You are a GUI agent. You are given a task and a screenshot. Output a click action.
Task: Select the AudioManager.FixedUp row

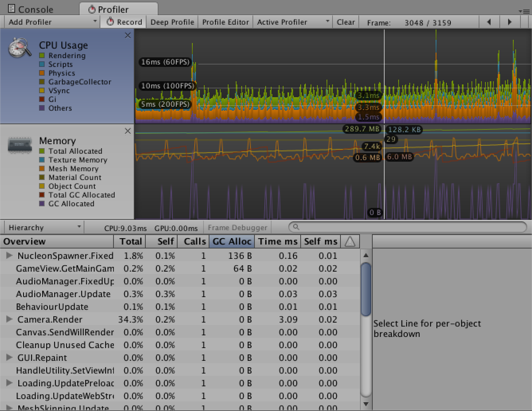pyautogui.click(x=180, y=281)
